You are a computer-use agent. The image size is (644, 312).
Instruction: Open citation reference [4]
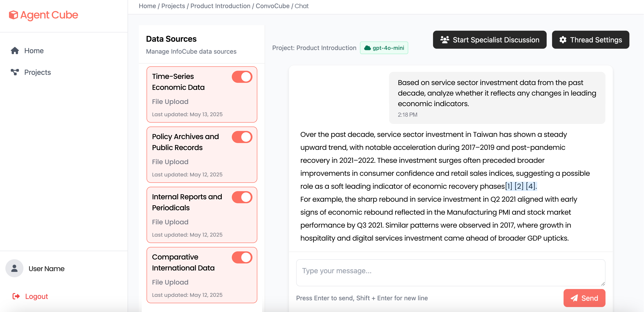531,186
